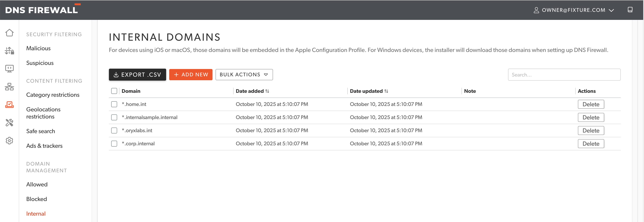
Task: Check the *.oryxlabs.int domain checkbox
Action: pos(114,130)
